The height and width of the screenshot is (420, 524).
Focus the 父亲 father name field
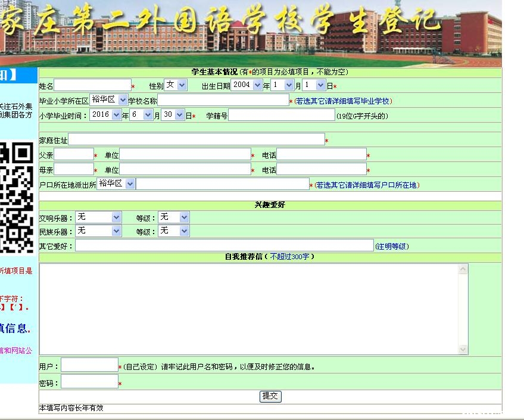(73, 154)
